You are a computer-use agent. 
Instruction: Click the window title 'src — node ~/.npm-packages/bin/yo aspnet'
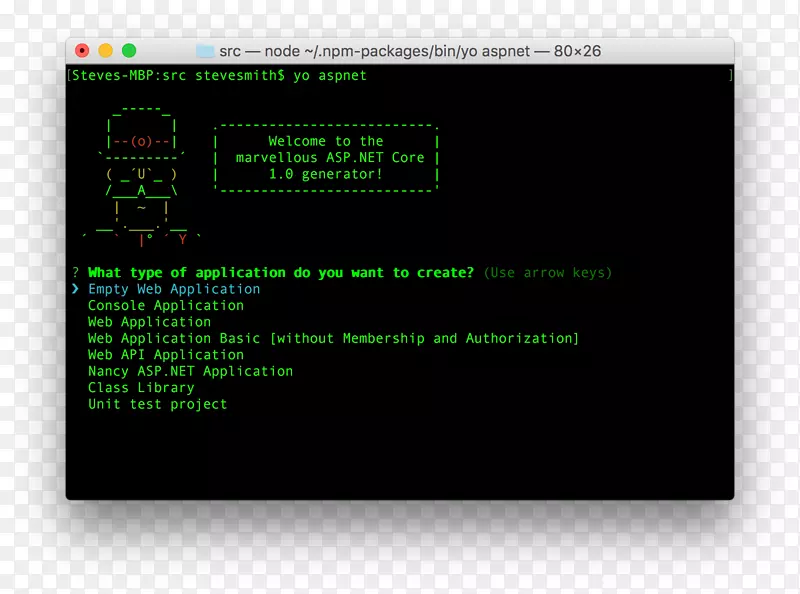pyautogui.click(x=375, y=51)
